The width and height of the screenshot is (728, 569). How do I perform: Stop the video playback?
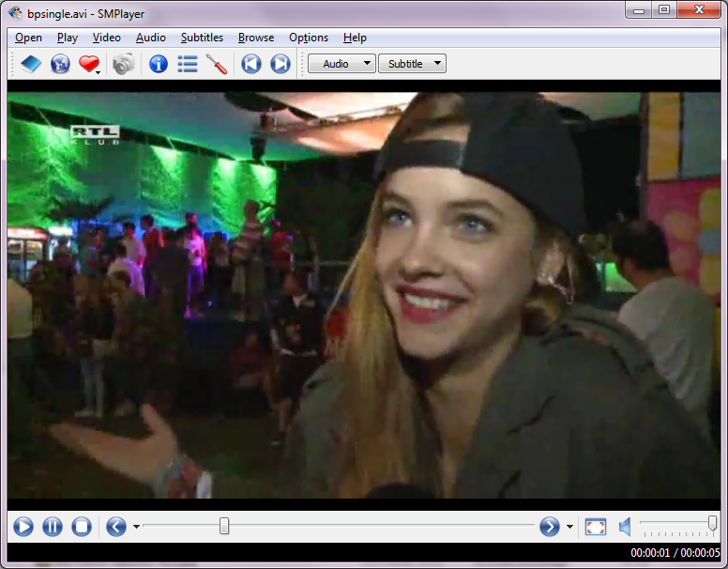[82, 527]
